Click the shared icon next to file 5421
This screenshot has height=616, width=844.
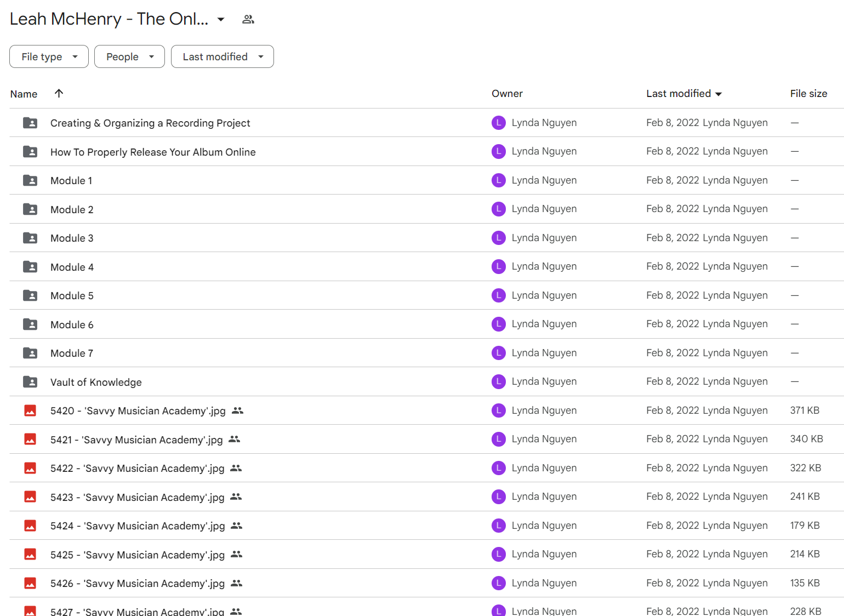point(235,439)
